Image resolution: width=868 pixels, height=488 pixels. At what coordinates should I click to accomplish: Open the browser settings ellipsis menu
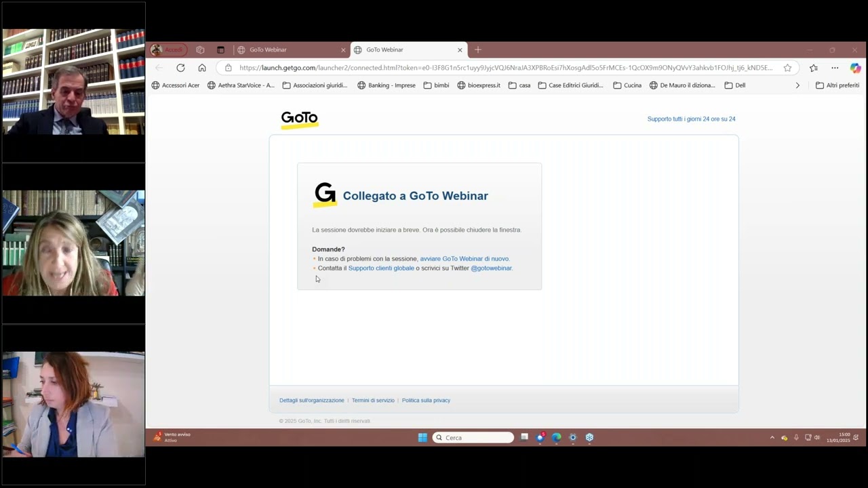click(x=835, y=68)
